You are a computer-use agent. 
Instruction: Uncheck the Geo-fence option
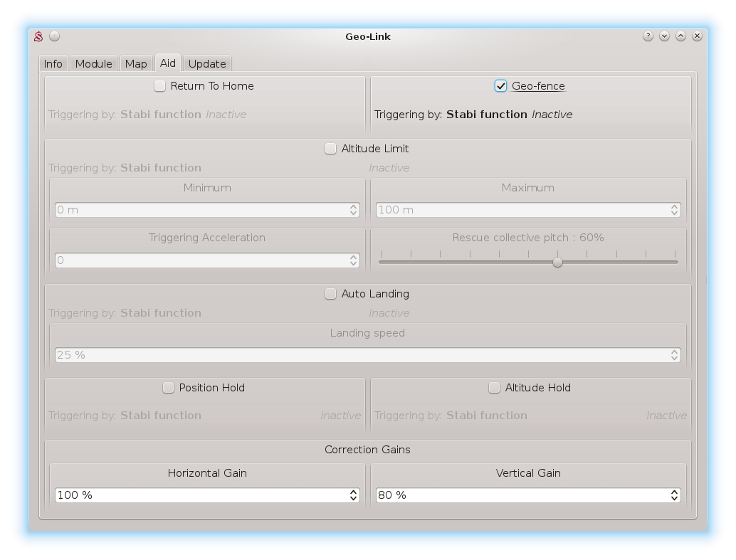point(501,86)
